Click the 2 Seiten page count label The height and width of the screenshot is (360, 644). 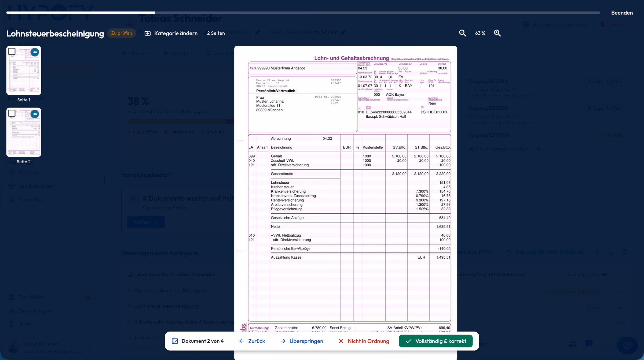(x=216, y=33)
